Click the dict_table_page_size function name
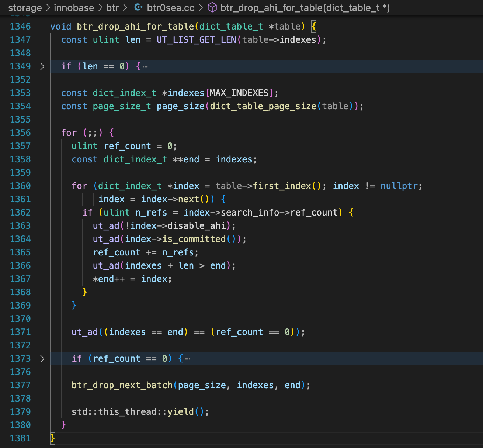This screenshot has height=448, width=483. coord(263,106)
